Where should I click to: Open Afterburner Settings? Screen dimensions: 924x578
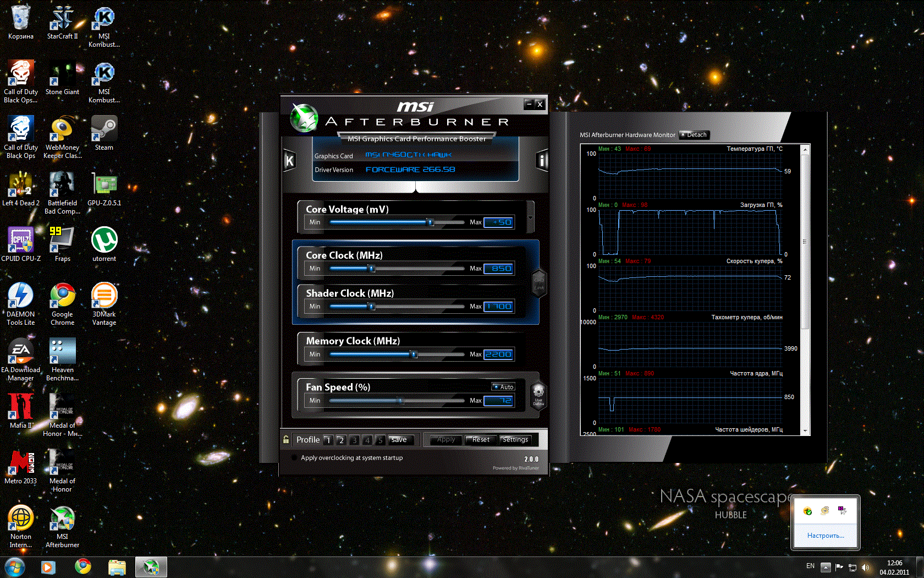tap(515, 440)
